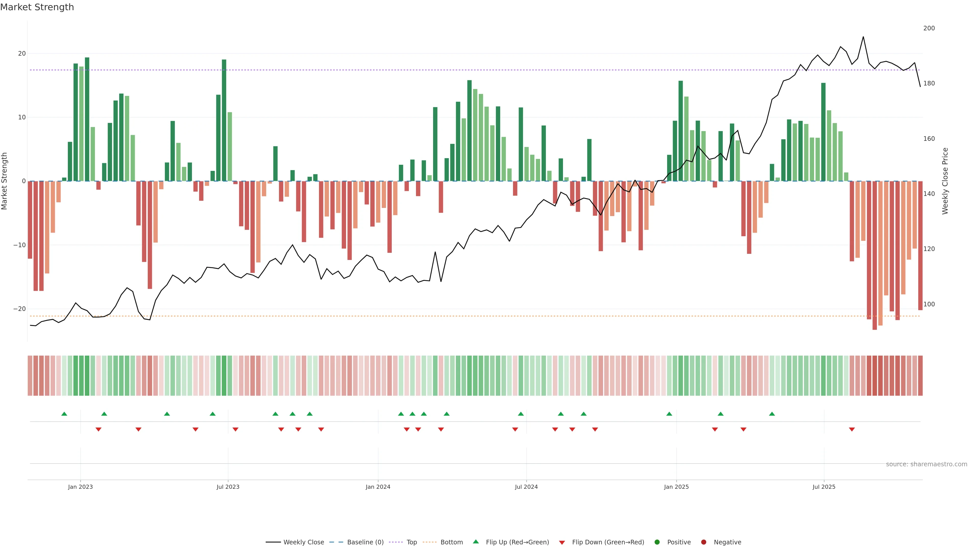Click the first red flip-down triangle marker
The height and width of the screenshot is (551, 980).
click(99, 429)
